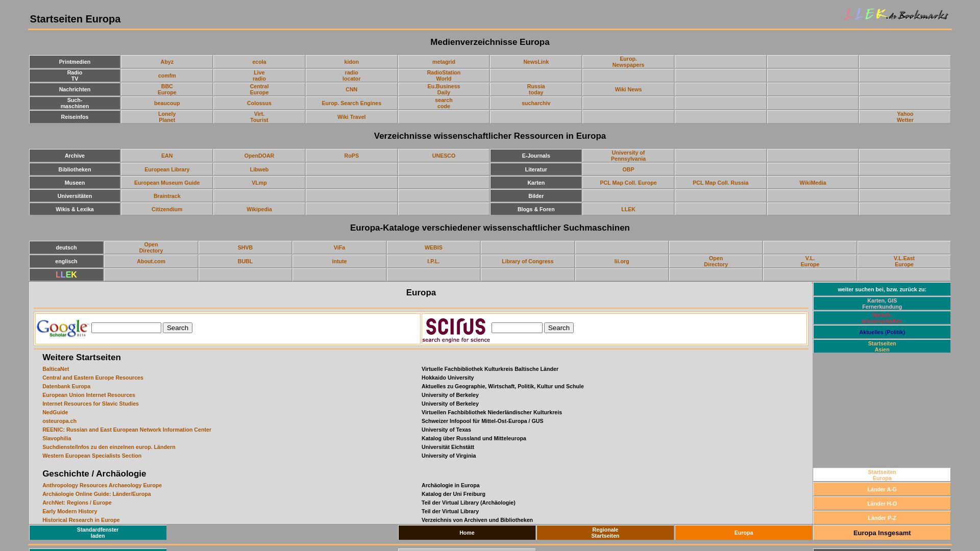
Task: Click the Search button next to Google Scholar
Action: tap(178, 328)
